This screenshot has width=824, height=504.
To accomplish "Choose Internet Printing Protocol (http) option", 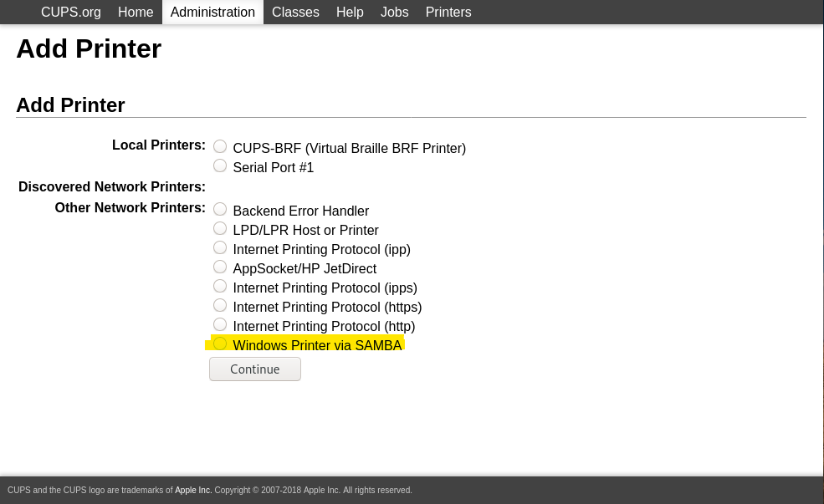I will (x=220, y=324).
